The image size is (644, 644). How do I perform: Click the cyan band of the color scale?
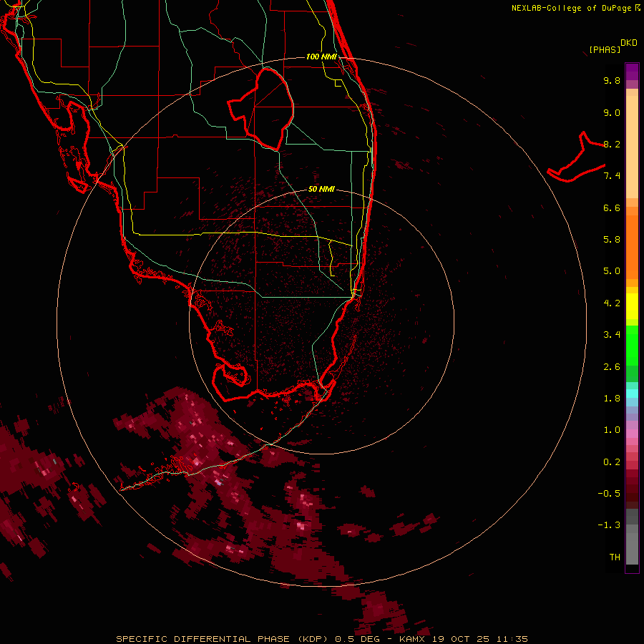pyautogui.click(x=632, y=394)
